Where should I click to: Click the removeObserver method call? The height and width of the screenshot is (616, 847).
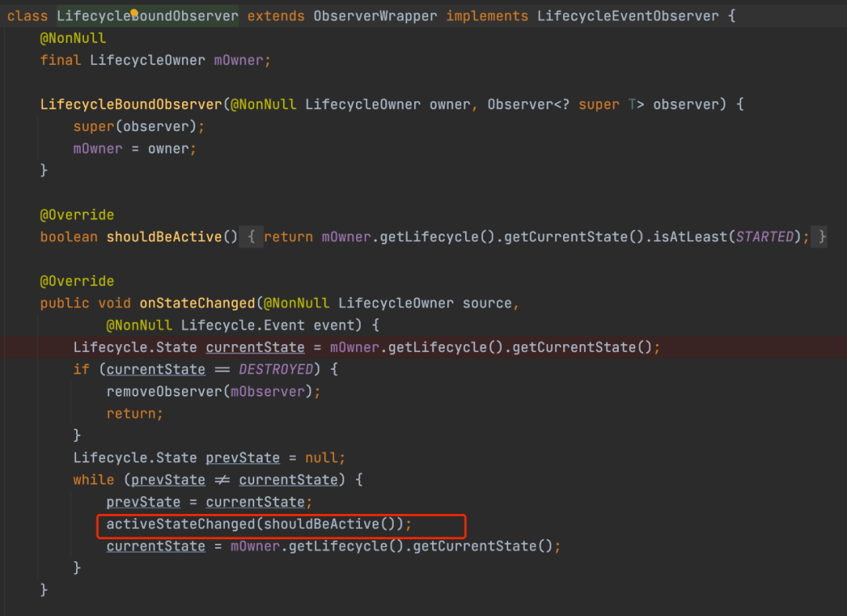pos(164,392)
